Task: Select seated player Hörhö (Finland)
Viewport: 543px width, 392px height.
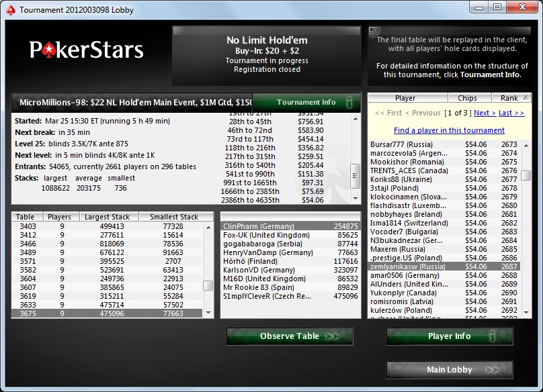Action: click(x=290, y=261)
